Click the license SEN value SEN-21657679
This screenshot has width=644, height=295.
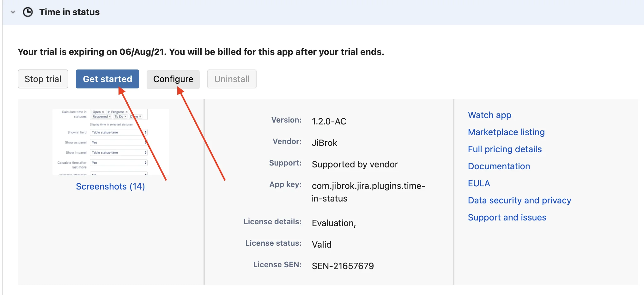[343, 266]
